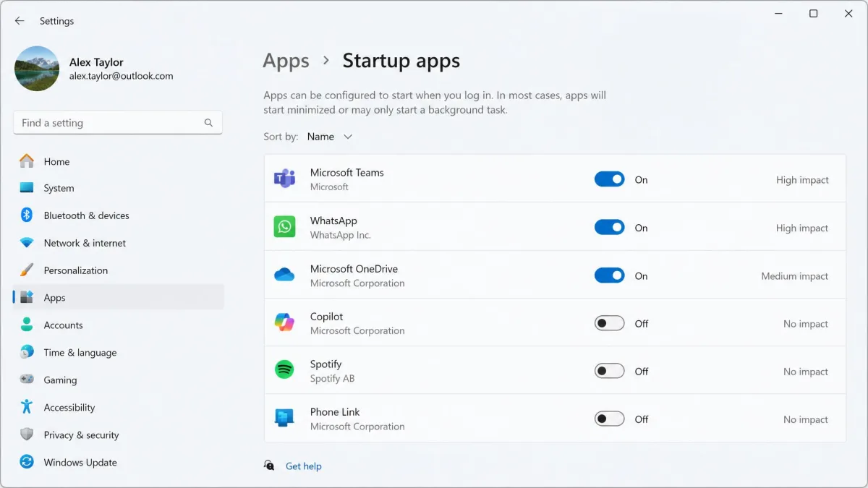Click the Get help link

(303, 466)
